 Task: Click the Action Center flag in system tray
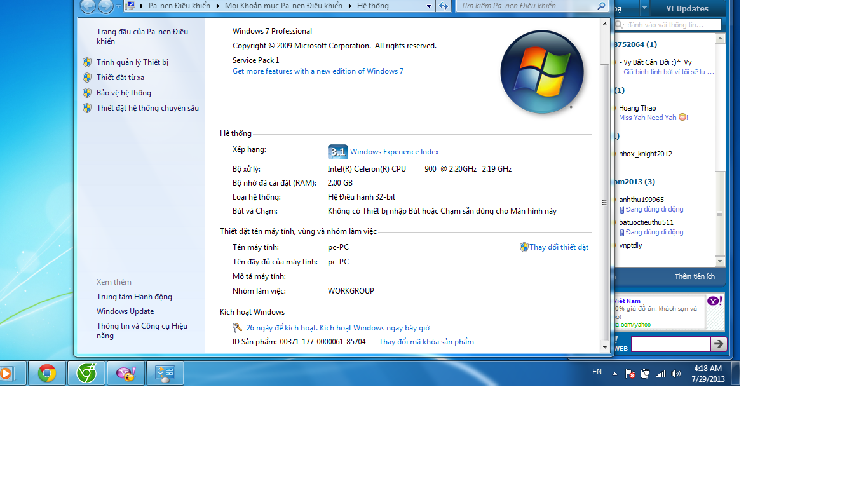(x=630, y=374)
